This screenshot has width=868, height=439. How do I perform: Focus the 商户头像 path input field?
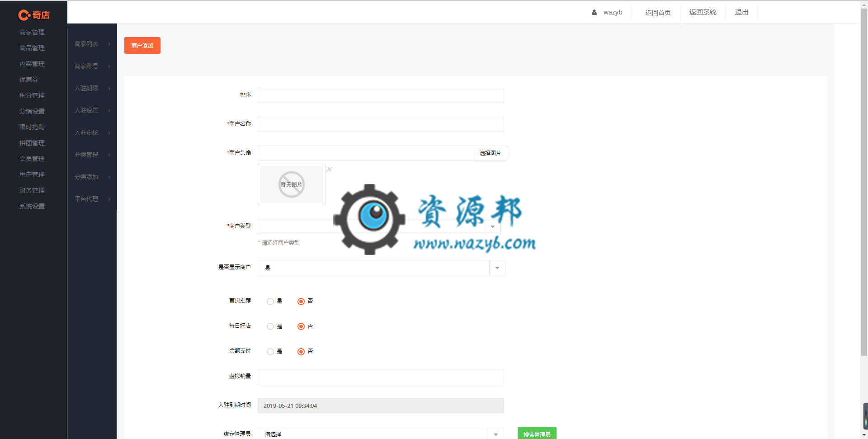(x=366, y=153)
